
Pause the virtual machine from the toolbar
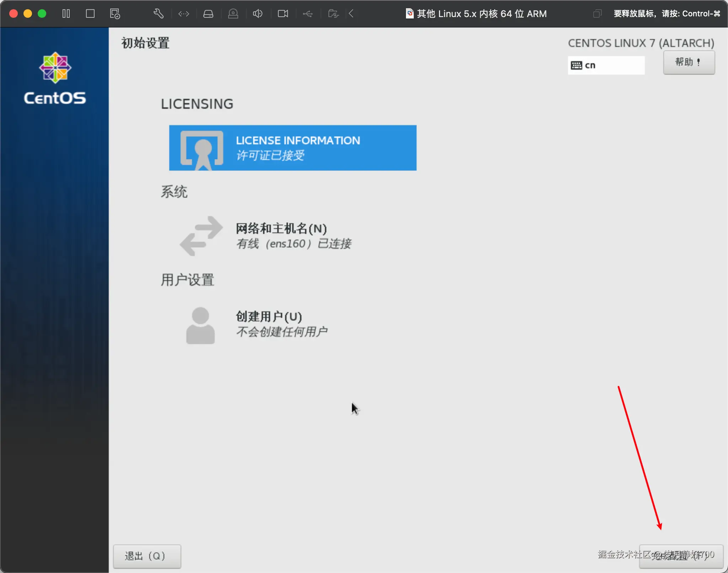coord(66,14)
